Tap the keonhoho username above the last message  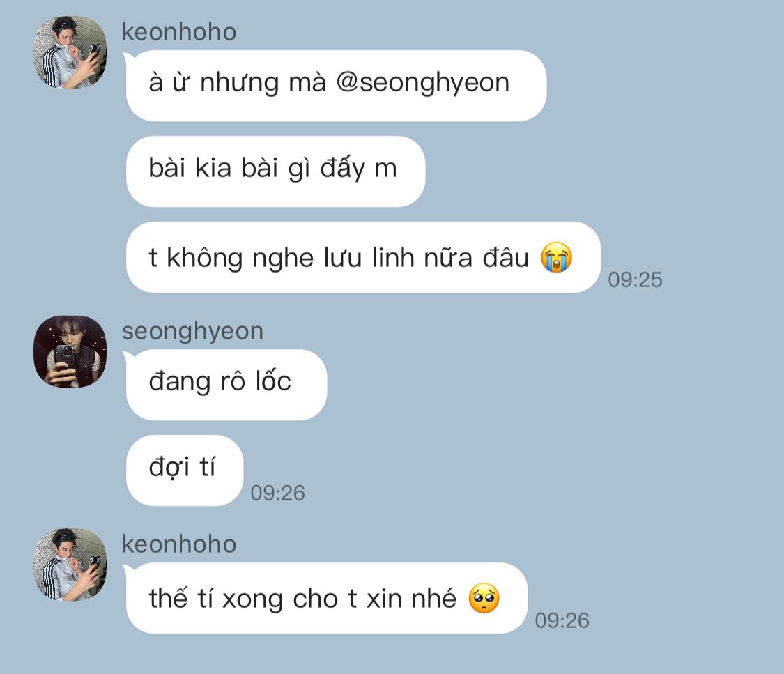click(x=179, y=544)
